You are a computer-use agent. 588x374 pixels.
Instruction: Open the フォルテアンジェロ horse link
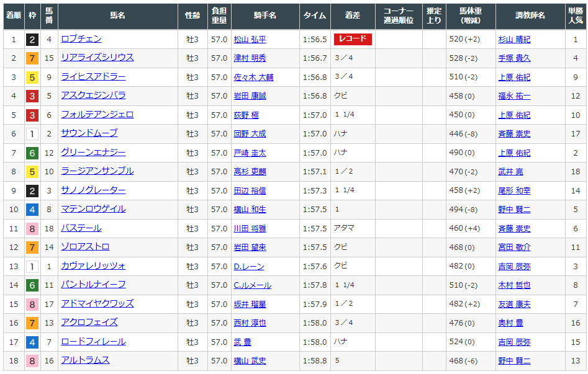tap(97, 115)
